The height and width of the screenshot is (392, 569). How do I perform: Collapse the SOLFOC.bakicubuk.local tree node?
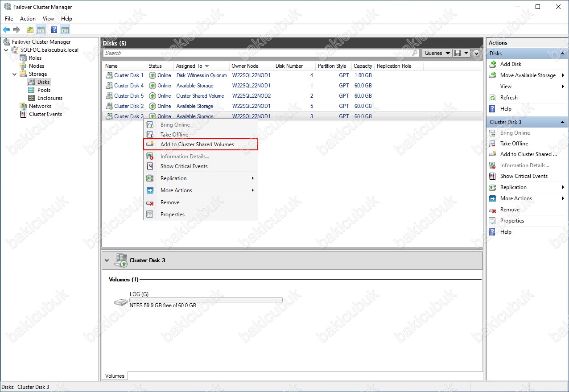[6, 50]
